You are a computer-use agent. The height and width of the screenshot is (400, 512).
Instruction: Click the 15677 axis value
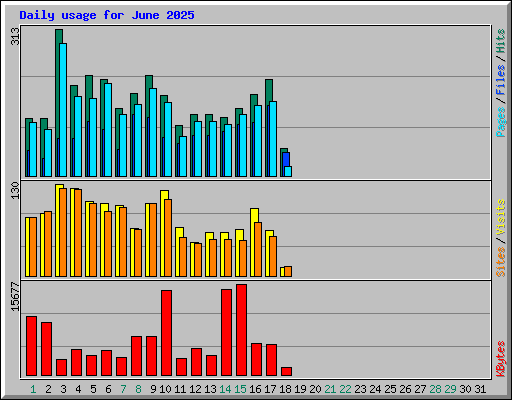(15, 297)
